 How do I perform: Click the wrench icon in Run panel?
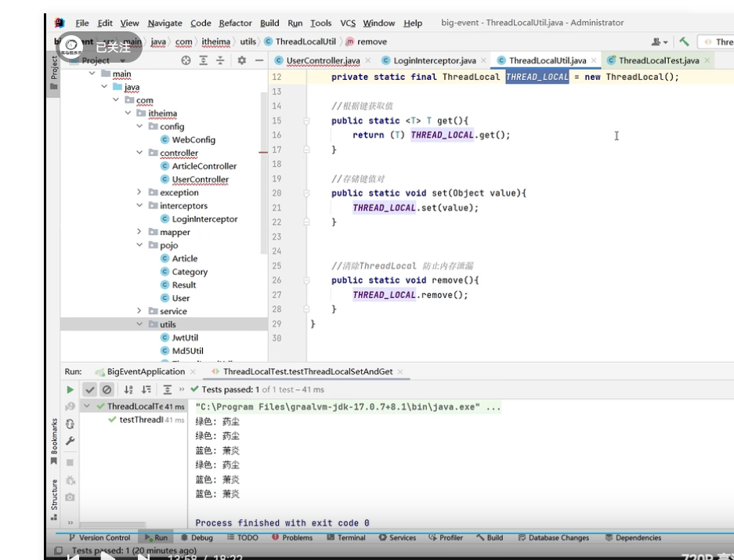click(x=71, y=442)
